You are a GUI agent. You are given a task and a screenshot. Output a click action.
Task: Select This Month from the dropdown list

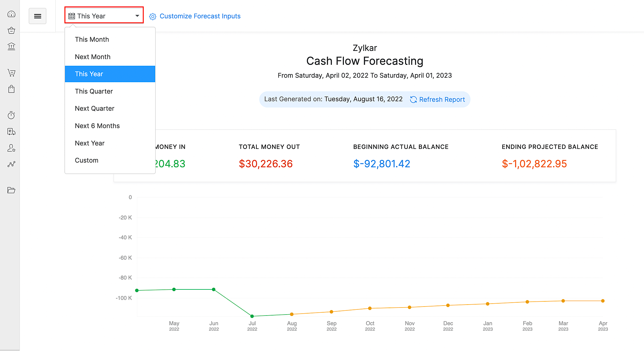92,39
